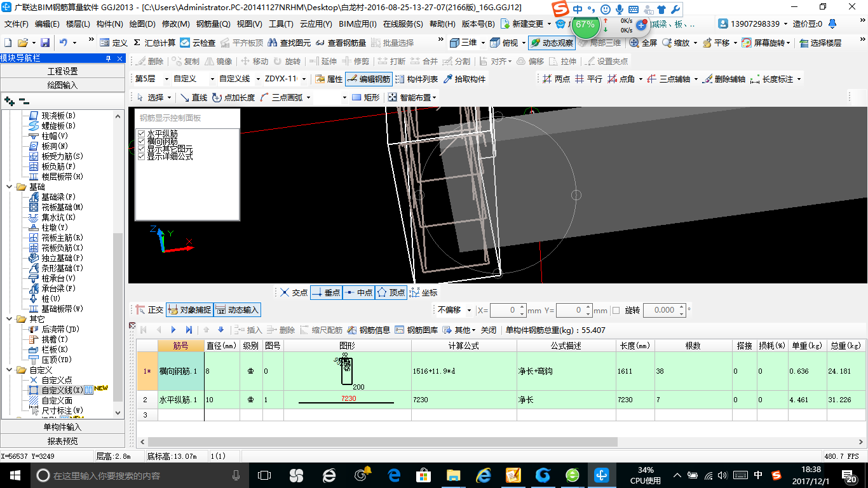
Task: Uncheck 横向钢筋 checkbox
Action: pos(141,141)
